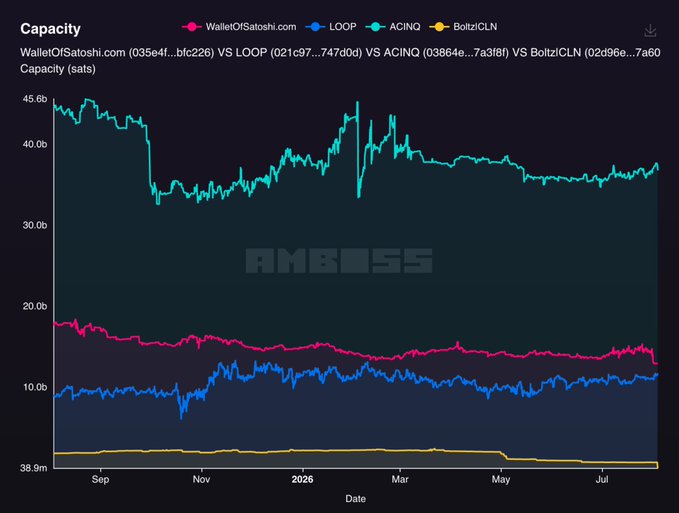The width and height of the screenshot is (679, 513).
Task: Click the Jul x-axis tick label
Action: click(602, 480)
